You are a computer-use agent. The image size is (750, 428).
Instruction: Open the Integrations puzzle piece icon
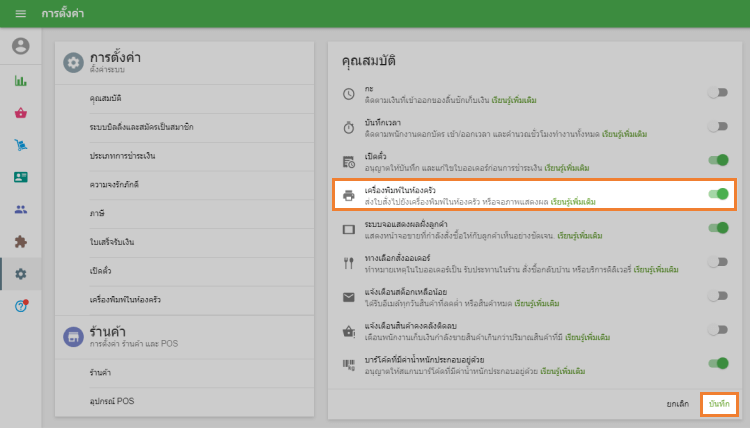click(20, 241)
